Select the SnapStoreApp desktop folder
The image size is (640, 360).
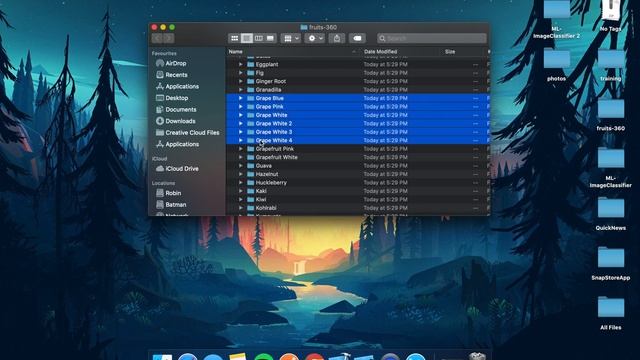coord(611,264)
